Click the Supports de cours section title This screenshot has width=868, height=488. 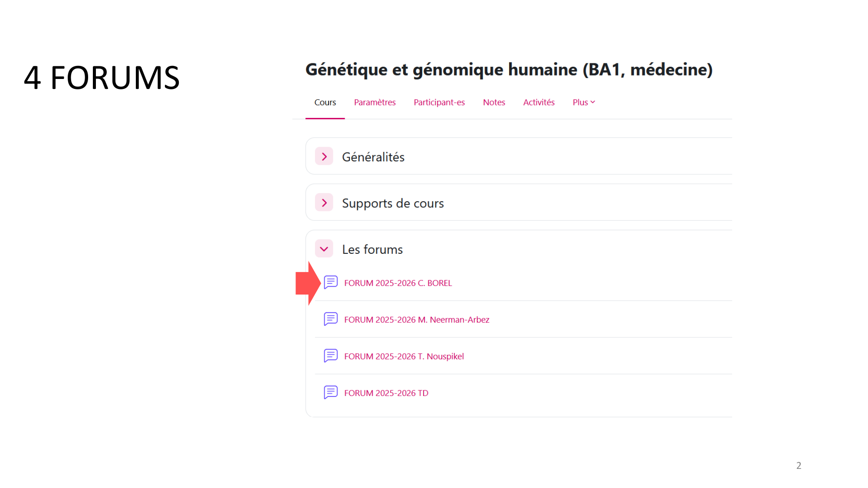(393, 203)
